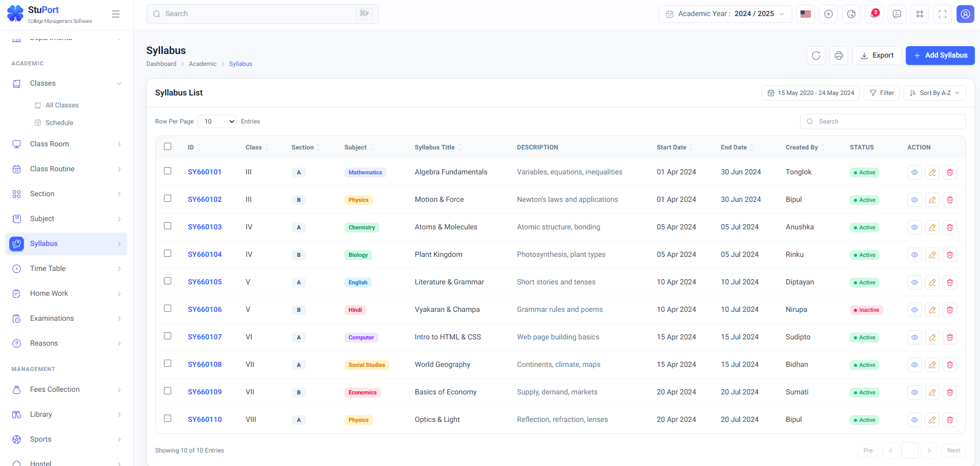This screenshot has height=466, width=980.
Task: Expand the Class Room sidebar menu
Action: click(66, 144)
